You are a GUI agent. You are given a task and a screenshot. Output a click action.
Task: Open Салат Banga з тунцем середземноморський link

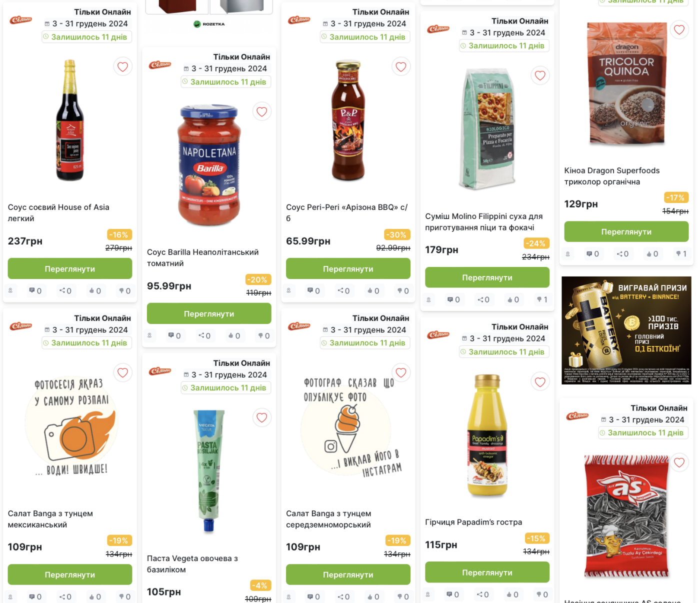point(328,519)
